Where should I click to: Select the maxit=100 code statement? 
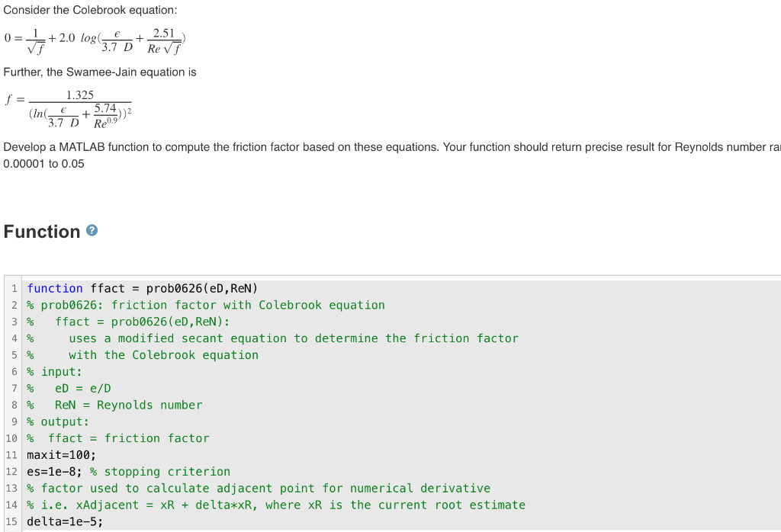[x=59, y=454]
